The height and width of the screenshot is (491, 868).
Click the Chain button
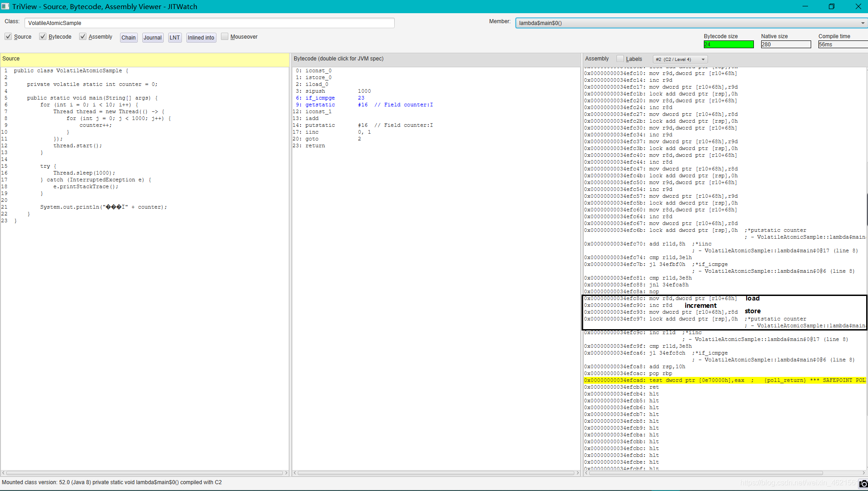tap(129, 38)
